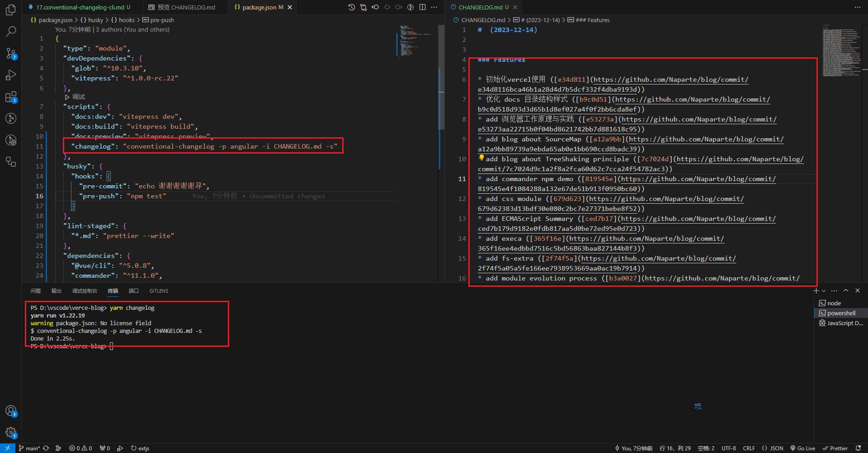Open 调试控制台 debug console tab

[85, 291]
